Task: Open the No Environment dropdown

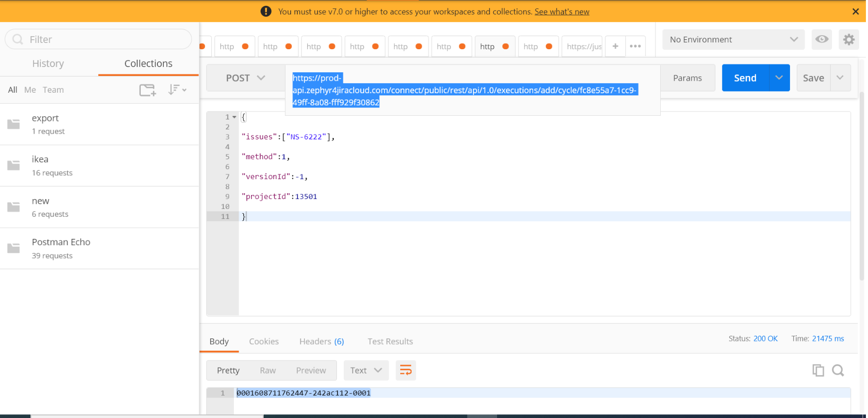Action: click(732, 39)
